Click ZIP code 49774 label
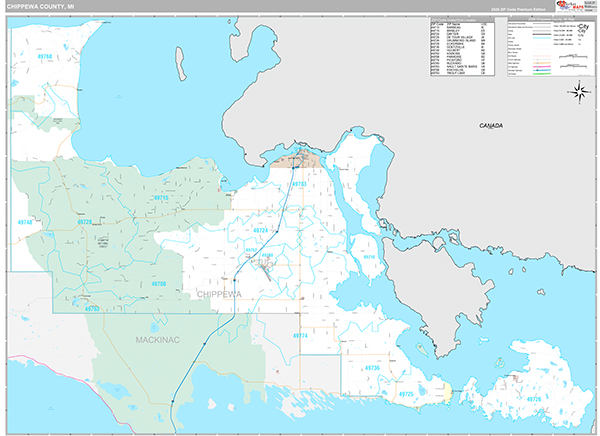Viewport: 600px width, 436px height. (300, 335)
